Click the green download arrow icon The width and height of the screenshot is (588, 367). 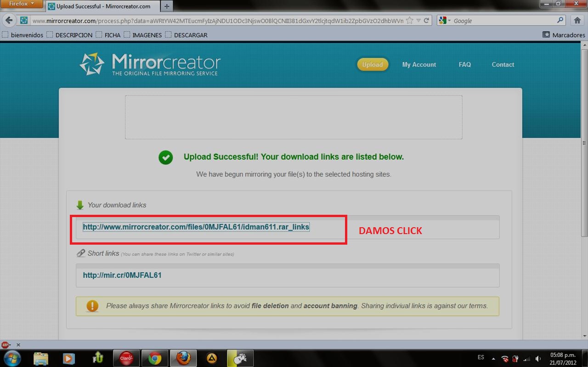coord(80,205)
